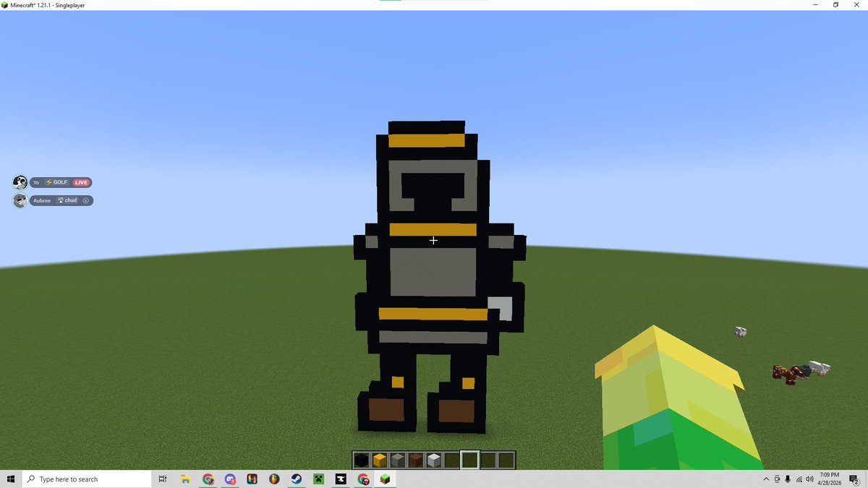Image resolution: width=868 pixels, height=488 pixels.
Task: Click Aubree's avatar in Discord overlay
Action: tap(20, 200)
